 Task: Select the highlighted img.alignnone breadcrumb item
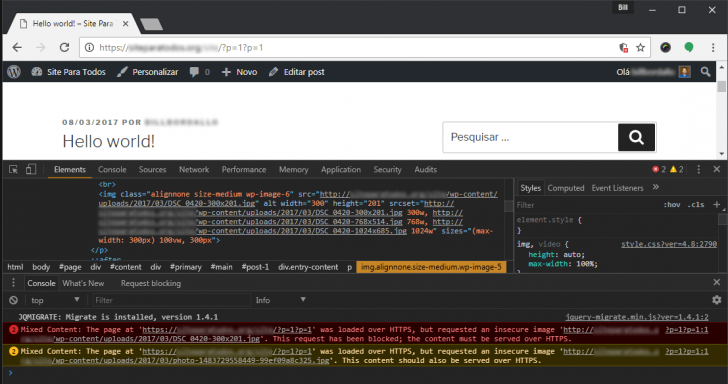coord(431,267)
